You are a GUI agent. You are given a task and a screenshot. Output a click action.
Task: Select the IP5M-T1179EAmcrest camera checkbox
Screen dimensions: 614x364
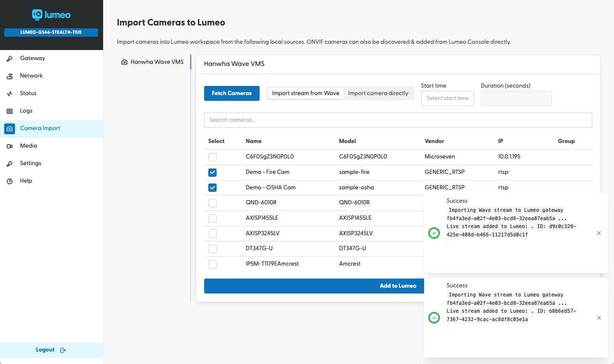(x=212, y=264)
